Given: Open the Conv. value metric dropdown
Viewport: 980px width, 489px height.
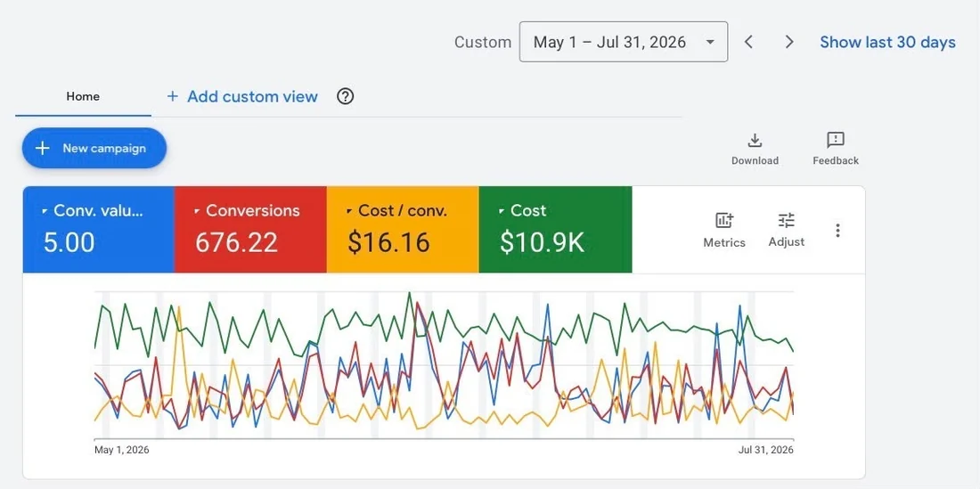Looking at the screenshot, I should (x=93, y=210).
